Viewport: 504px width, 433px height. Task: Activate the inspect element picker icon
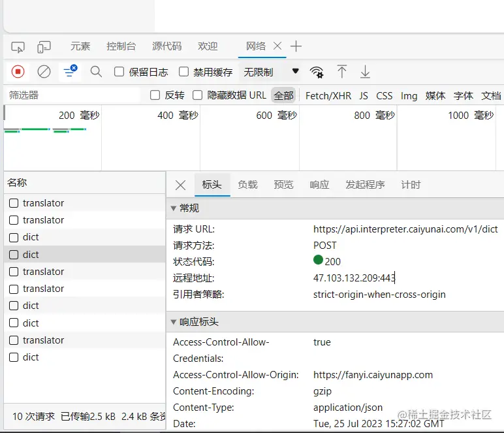click(18, 47)
